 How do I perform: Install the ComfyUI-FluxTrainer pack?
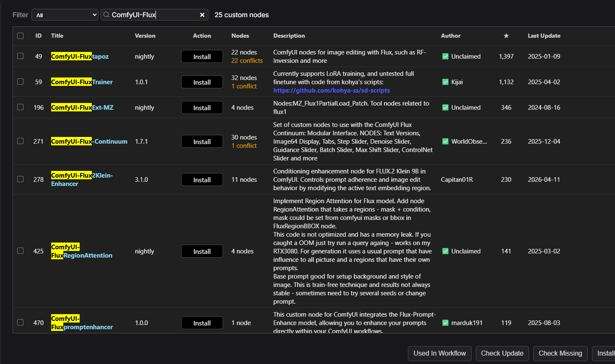click(x=202, y=82)
